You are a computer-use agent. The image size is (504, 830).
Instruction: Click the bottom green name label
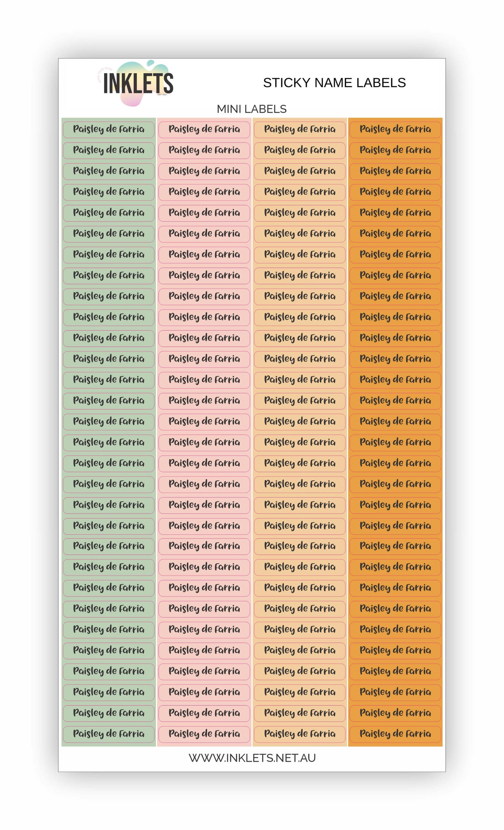coord(108,734)
